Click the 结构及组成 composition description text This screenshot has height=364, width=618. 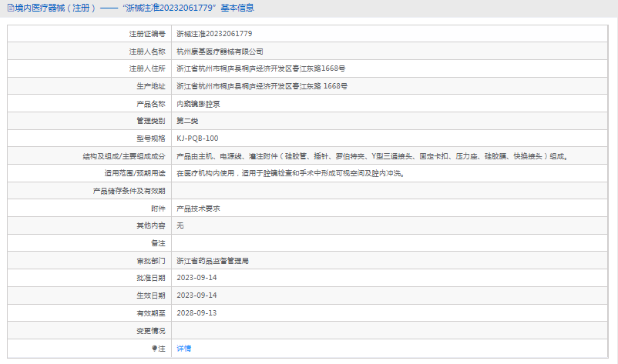coord(372,156)
